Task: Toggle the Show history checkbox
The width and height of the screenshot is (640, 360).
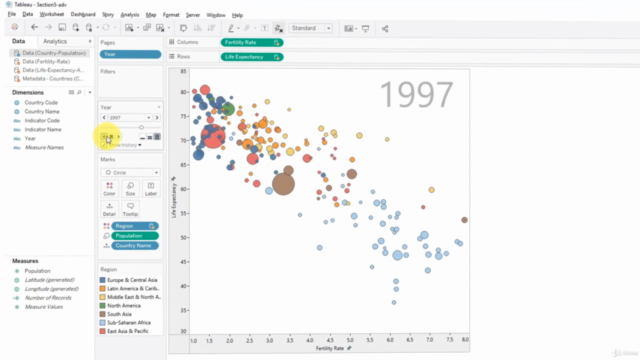Action: click(104, 145)
